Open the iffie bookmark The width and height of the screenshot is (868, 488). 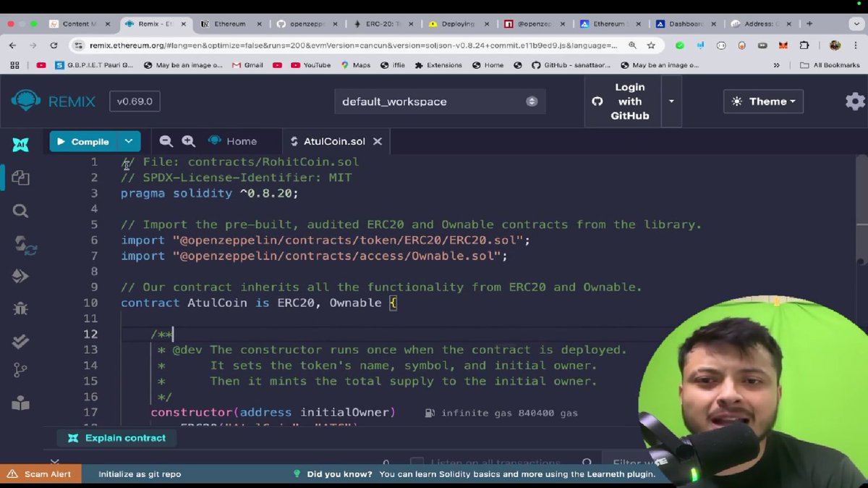(393, 65)
